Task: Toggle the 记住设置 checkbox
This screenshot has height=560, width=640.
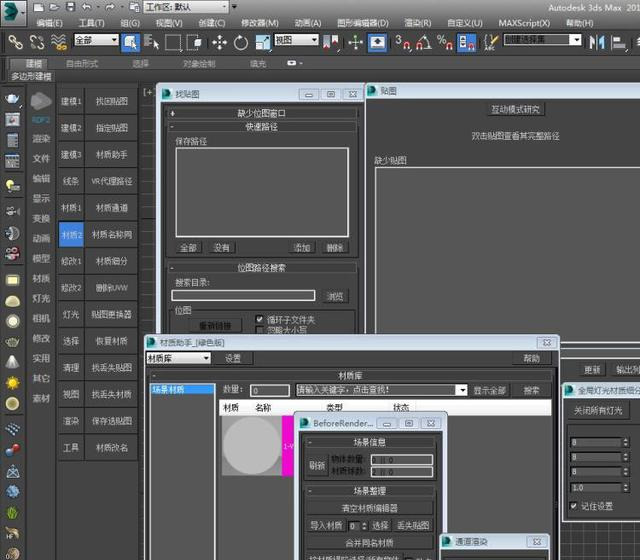Action: (x=573, y=506)
